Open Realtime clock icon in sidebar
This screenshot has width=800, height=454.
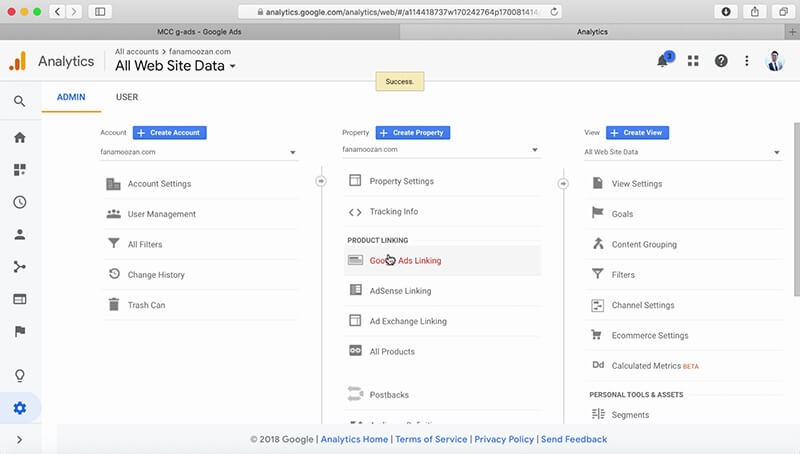point(19,202)
